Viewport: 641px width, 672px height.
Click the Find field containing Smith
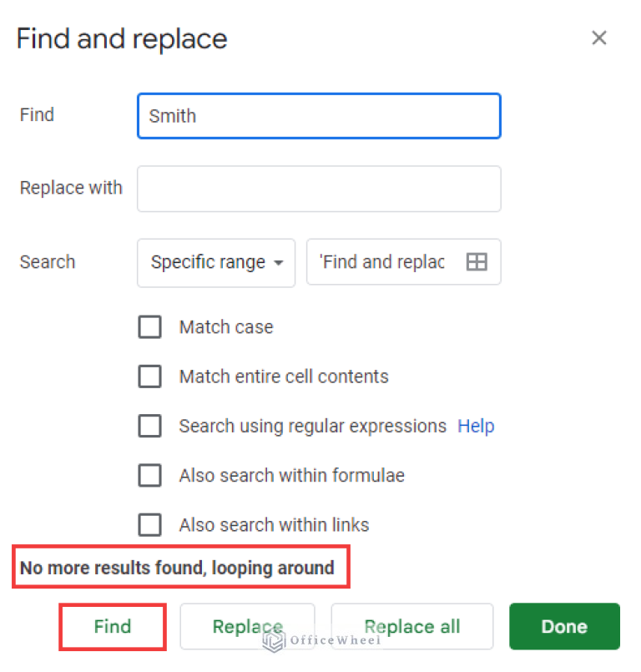click(318, 115)
